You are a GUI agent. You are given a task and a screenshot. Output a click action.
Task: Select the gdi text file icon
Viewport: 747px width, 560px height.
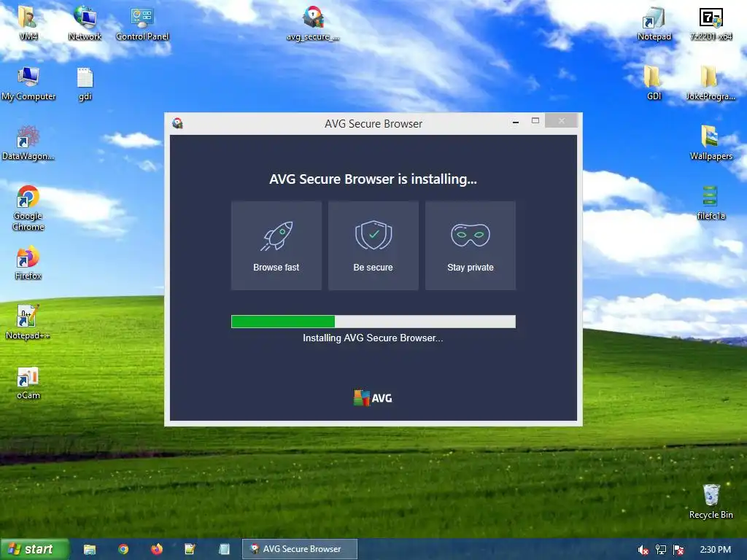tap(85, 83)
